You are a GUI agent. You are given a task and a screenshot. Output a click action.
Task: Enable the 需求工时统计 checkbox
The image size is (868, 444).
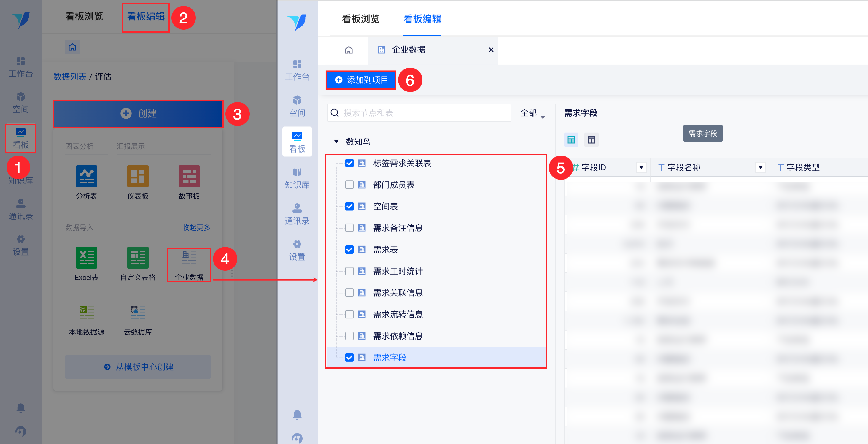[349, 271]
